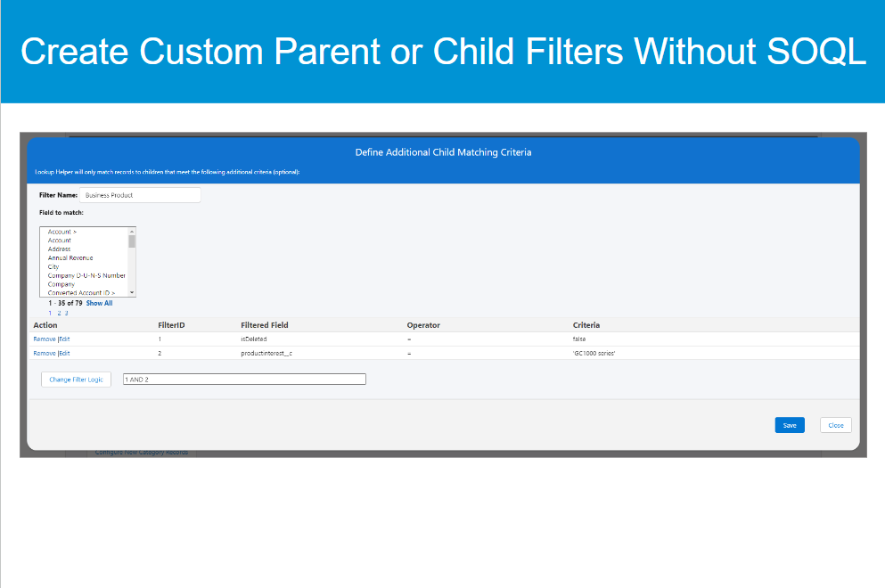This screenshot has height=588, width=885.
Task: Click the Criteria column header
Action: pyautogui.click(x=586, y=325)
